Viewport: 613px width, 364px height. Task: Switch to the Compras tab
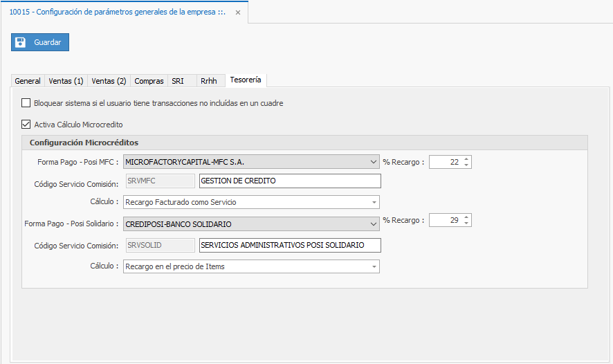(149, 81)
